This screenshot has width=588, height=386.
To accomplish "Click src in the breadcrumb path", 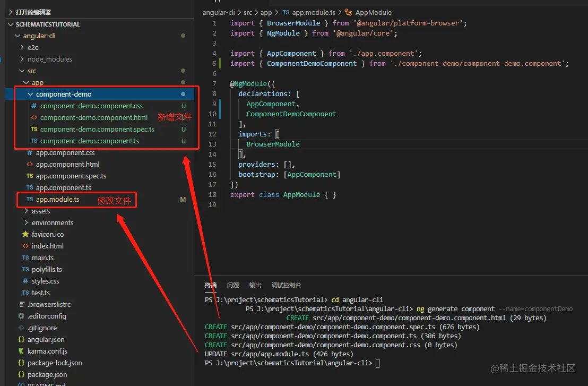I will pos(247,12).
